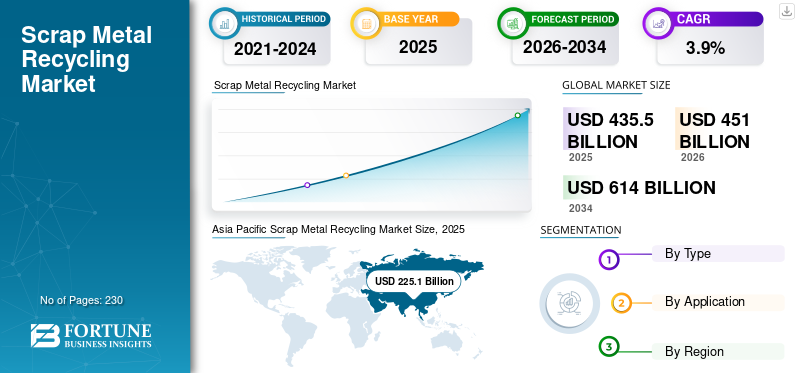Click the USD 435.5 Billion 2025 value
This screenshot has height=373, width=800.
[610, 130]
